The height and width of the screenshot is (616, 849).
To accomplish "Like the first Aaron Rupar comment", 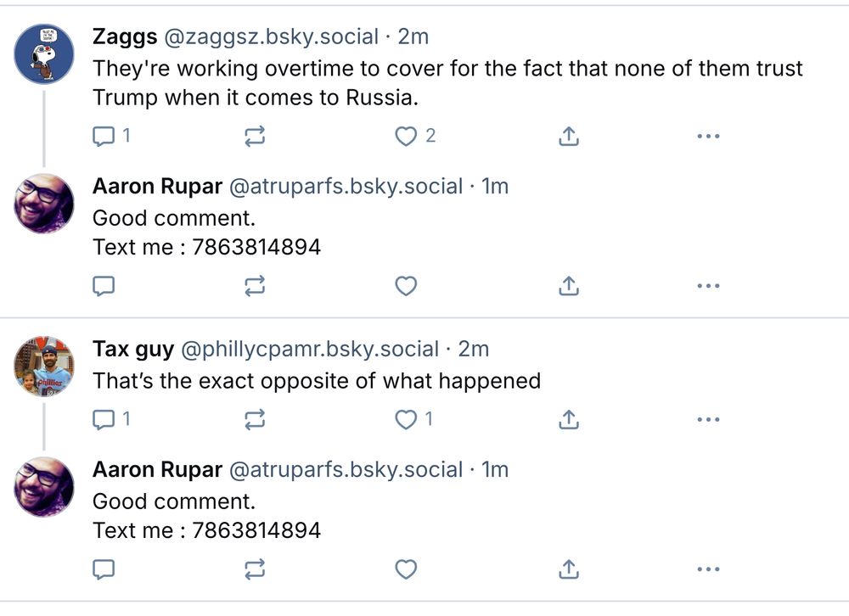I will [x=407, y=287].
